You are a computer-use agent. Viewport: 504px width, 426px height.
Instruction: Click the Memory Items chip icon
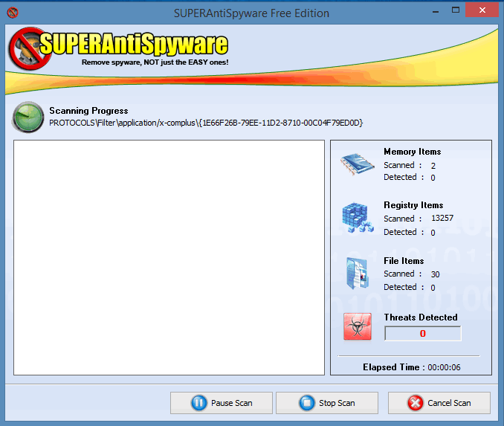[x=358, y=164]
